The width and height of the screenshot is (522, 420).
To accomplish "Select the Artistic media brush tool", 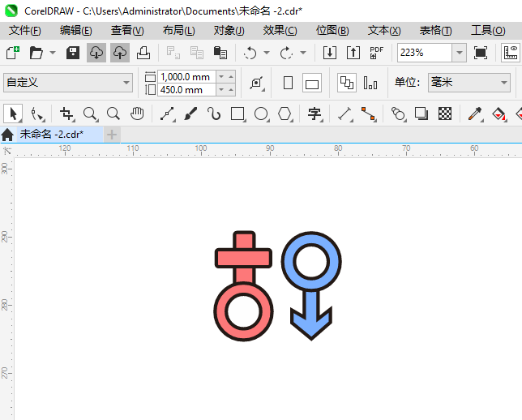I will click(x=190, y=114).
